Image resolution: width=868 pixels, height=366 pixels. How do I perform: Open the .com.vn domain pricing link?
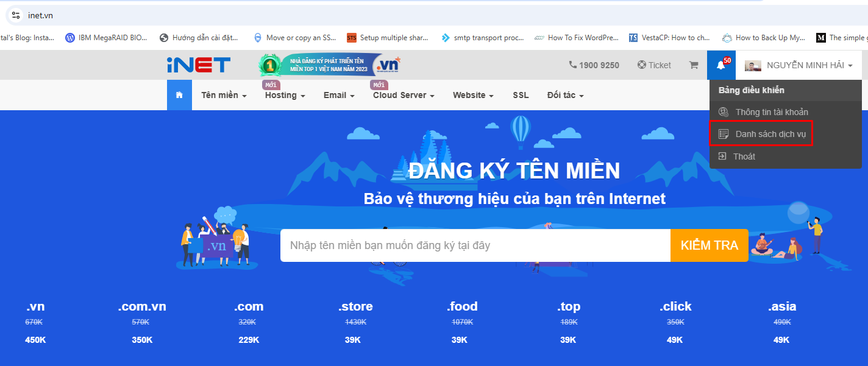click(x=141, y=306)
